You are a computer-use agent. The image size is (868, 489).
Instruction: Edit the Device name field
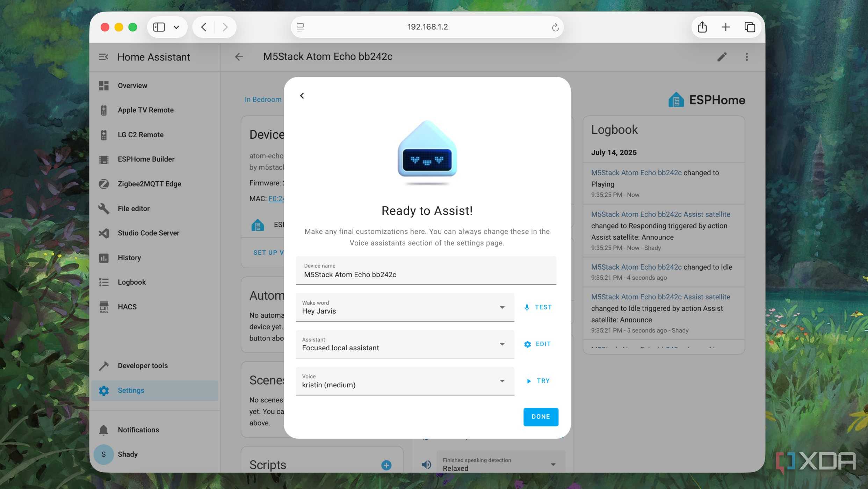426,271
